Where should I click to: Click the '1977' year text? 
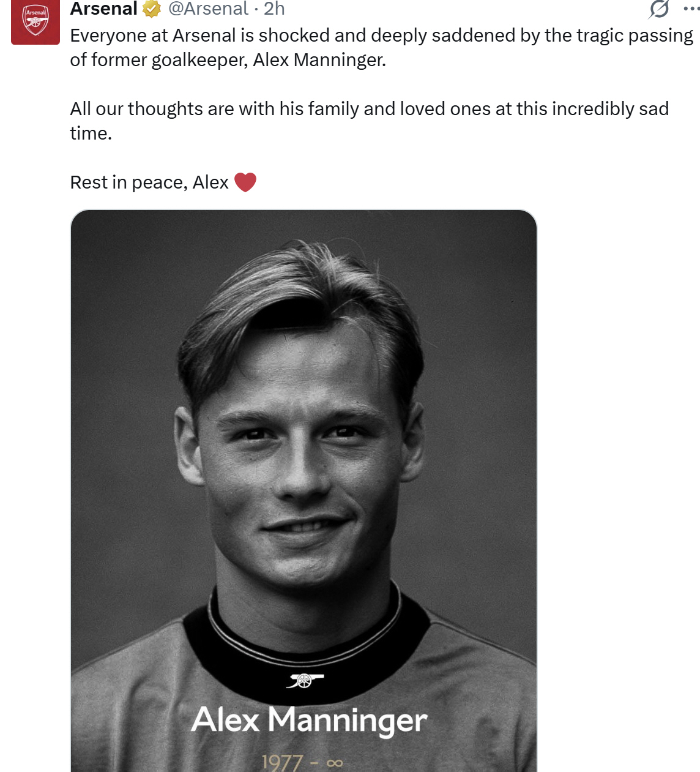point(282,763)
